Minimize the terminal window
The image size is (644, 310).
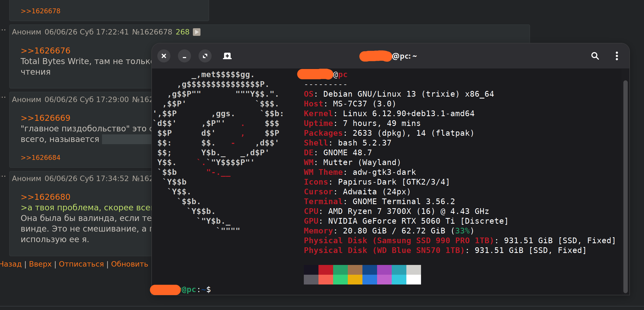[184, 56]
